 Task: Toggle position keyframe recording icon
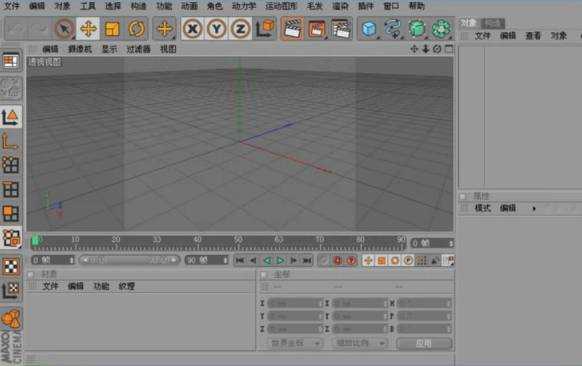[368, 261]
